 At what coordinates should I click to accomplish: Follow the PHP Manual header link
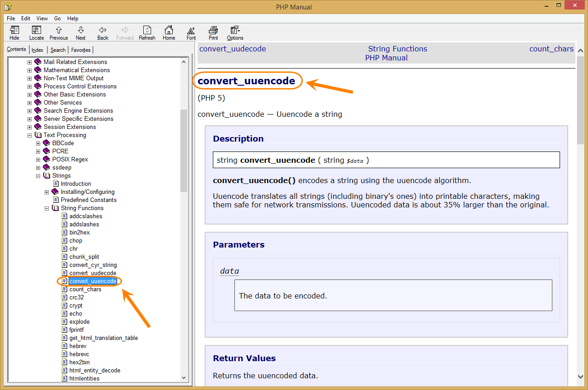(386, 58)
